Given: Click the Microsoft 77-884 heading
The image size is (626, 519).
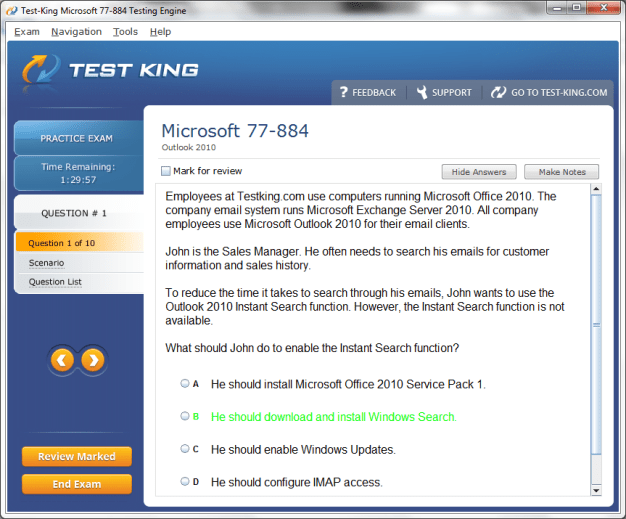Looking at the screenshot, I should (x=235, y=131).
